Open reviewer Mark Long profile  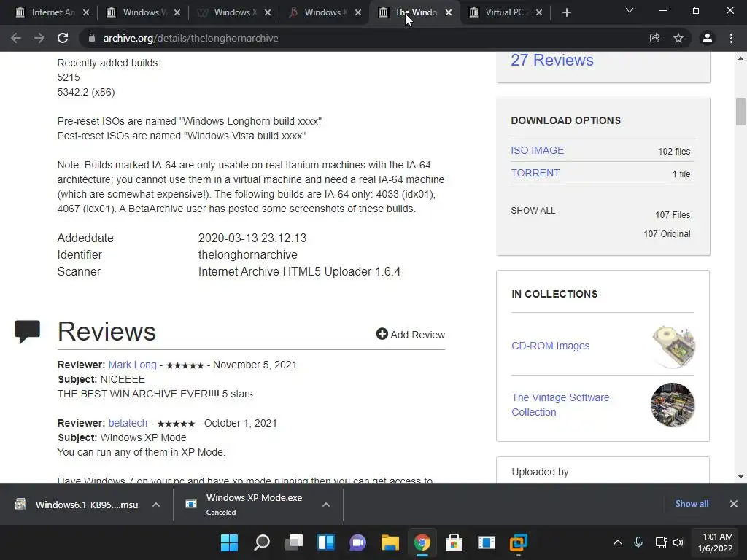133,365
